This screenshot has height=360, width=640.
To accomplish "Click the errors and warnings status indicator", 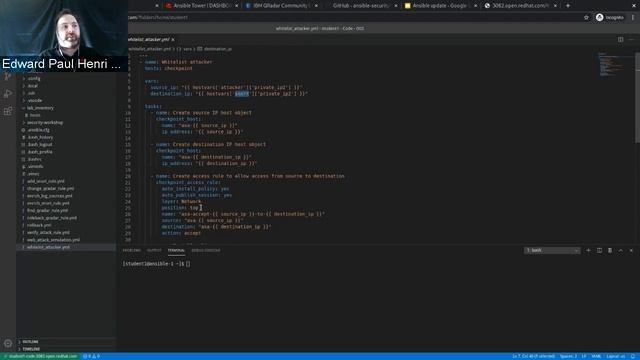I will (91, 356).
